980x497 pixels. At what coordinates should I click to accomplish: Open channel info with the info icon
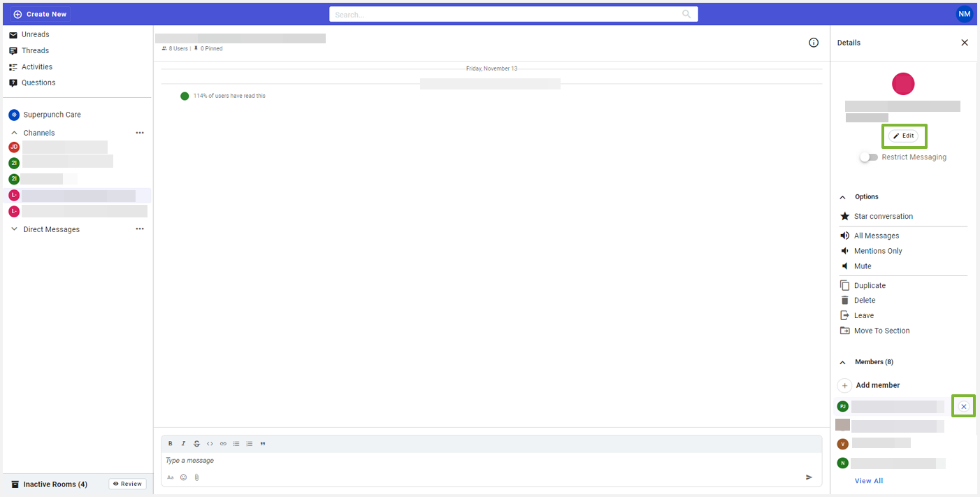point(814,42)
